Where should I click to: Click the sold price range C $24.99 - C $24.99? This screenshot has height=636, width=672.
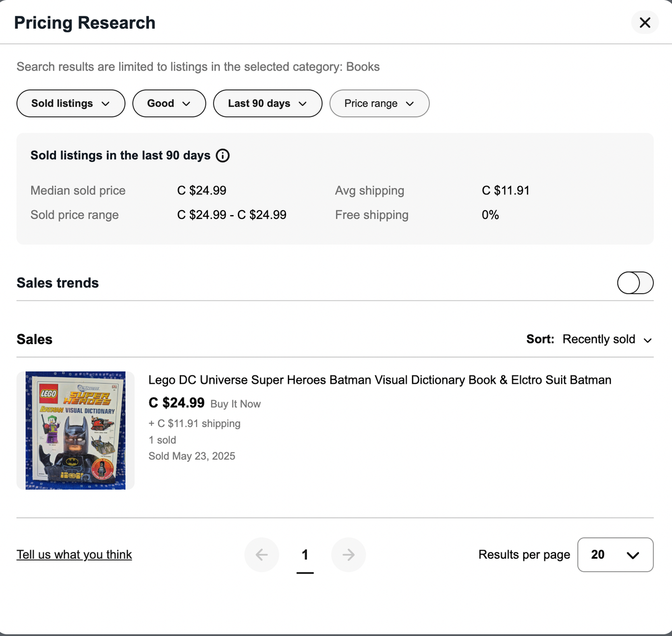(232, 215)
